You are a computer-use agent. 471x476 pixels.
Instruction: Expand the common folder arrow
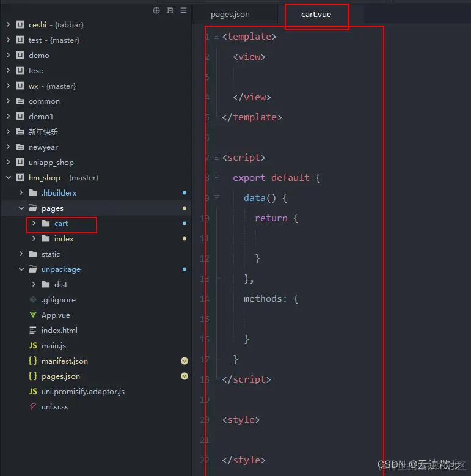(x=8, y=101)
